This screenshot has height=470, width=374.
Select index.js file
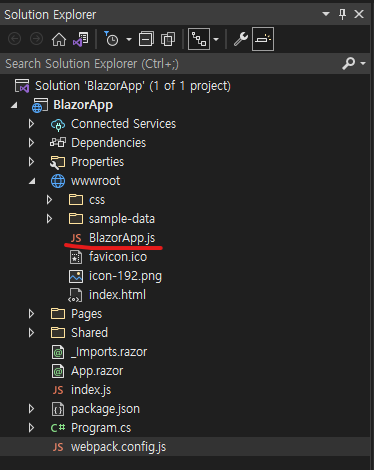[x=91, y=390]
